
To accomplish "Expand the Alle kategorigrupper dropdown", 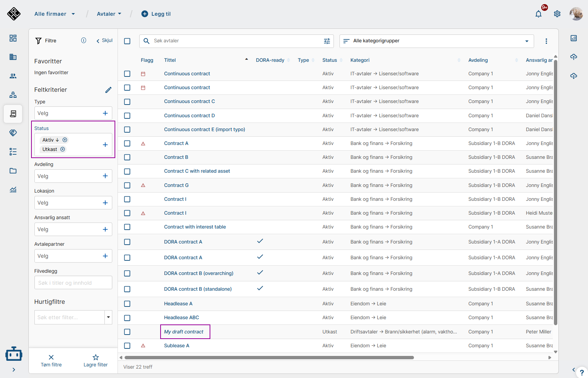I will 527,41.
